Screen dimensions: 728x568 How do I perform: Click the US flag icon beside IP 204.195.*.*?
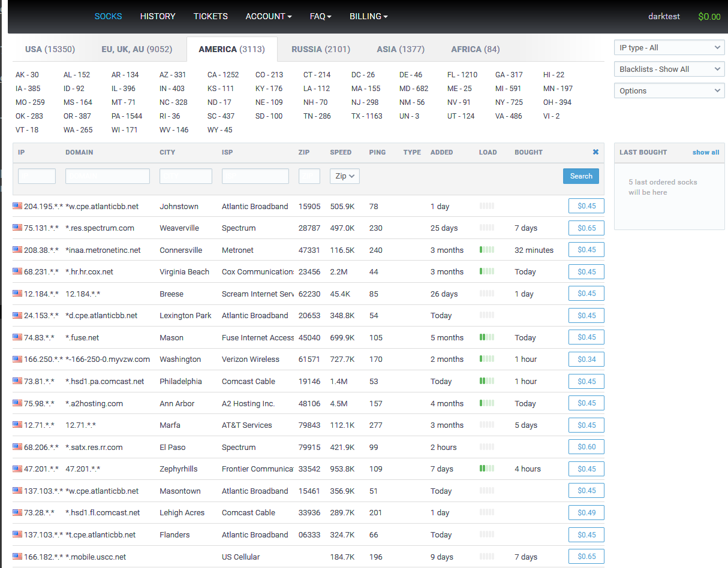(16, 206)
